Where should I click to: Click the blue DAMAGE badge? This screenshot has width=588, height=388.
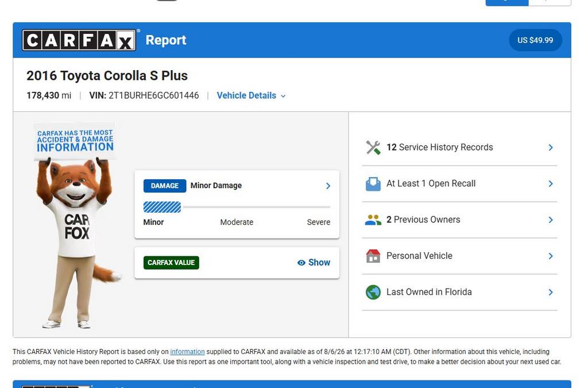point(165,186)
